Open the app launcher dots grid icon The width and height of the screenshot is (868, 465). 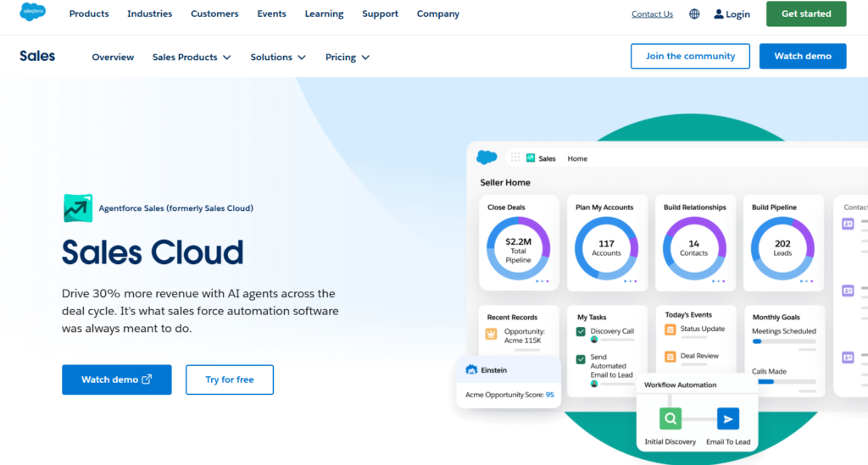coord(515,158)
